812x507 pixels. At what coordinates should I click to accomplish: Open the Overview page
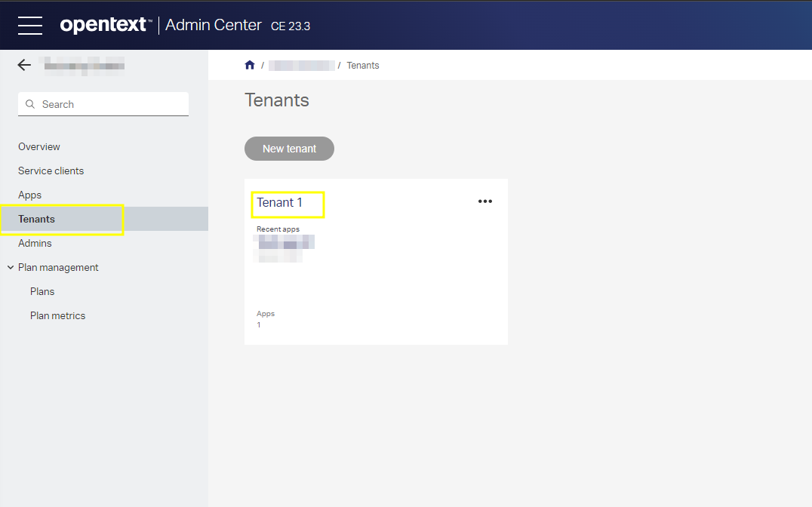point(39,146)
